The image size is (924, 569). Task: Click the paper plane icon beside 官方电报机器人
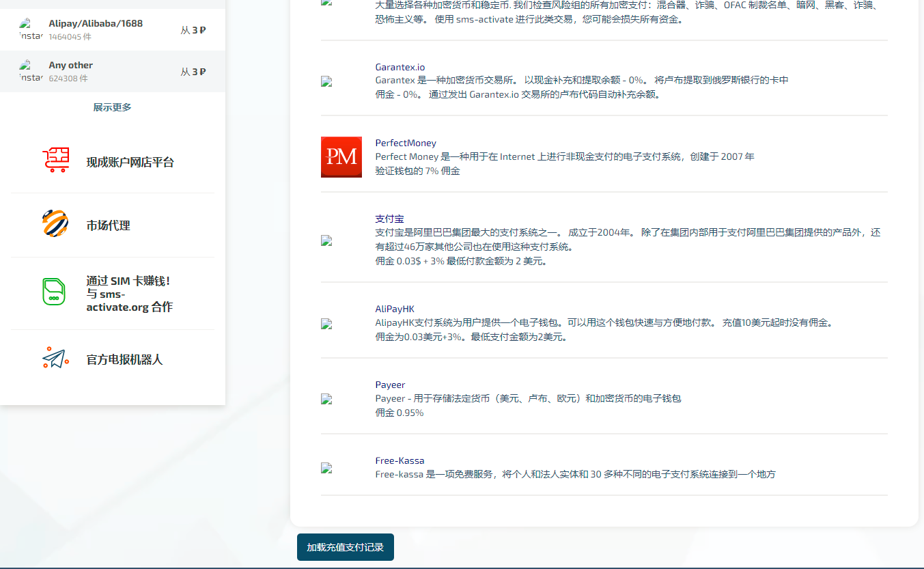point(55,359)
